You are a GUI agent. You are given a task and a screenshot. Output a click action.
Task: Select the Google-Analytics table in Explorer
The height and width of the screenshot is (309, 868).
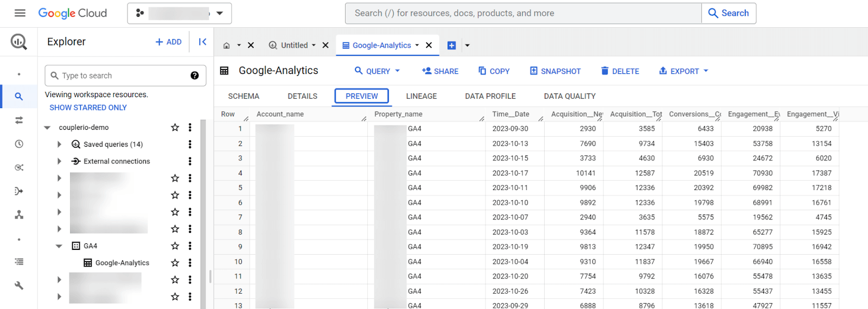pos(122,263)
